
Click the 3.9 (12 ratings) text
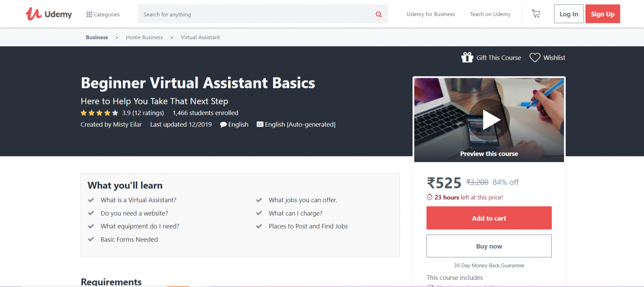coord(143,113)
